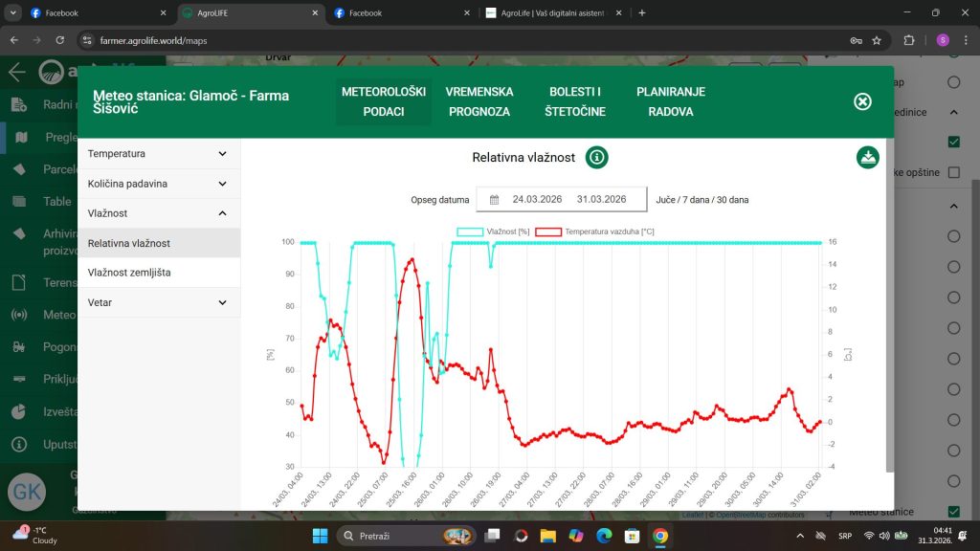Viewport: 980px width, 551px height.
Task: Open the Meteo broadcast icon in left sidebar
Action: pos(19,315)
